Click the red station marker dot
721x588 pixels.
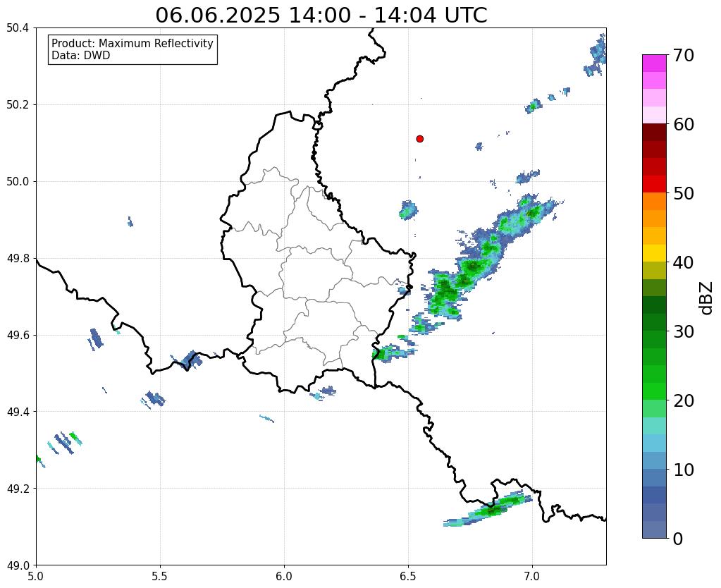420,138
